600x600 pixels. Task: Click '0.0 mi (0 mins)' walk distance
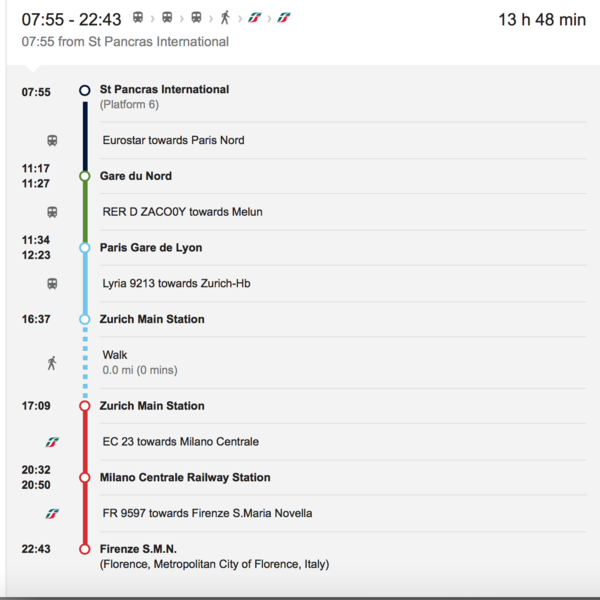pos(140,370)
